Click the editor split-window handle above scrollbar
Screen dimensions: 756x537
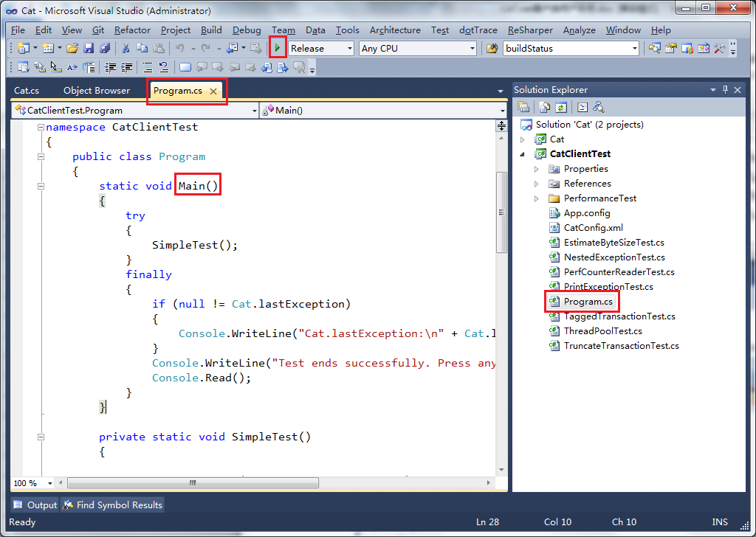(501, 126)
